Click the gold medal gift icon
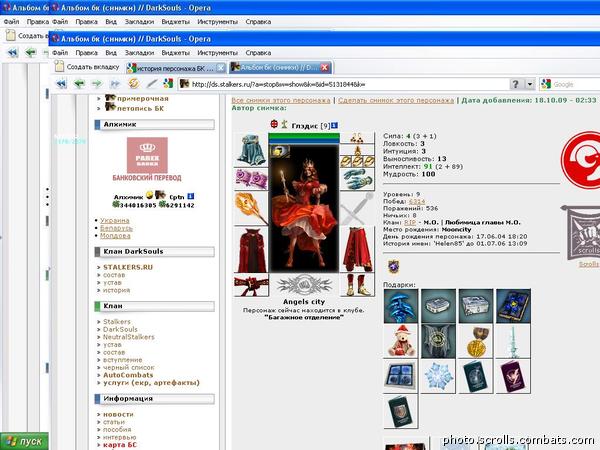Screen dimensions: 600x450 click(x=476, y=341)
